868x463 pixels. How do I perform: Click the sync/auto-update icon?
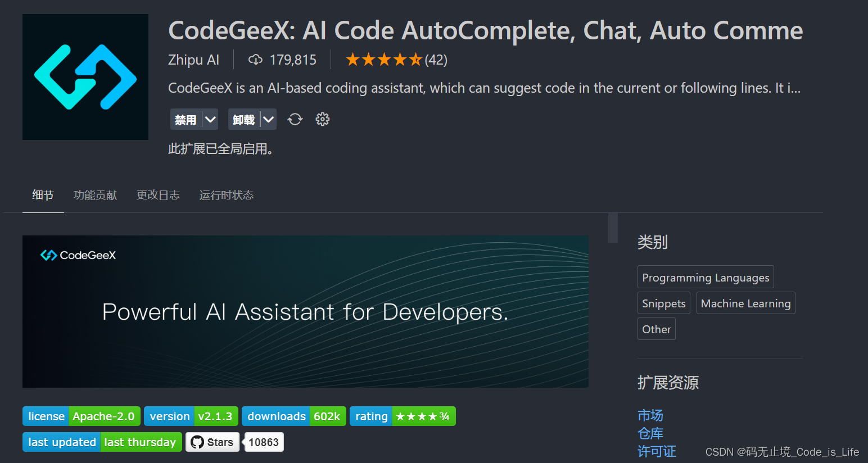(295, 119)
